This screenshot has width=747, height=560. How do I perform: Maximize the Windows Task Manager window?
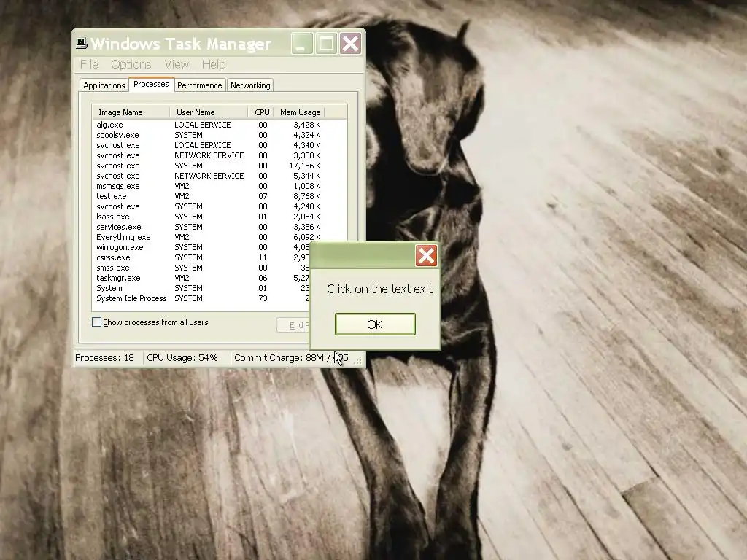point(326,44)
